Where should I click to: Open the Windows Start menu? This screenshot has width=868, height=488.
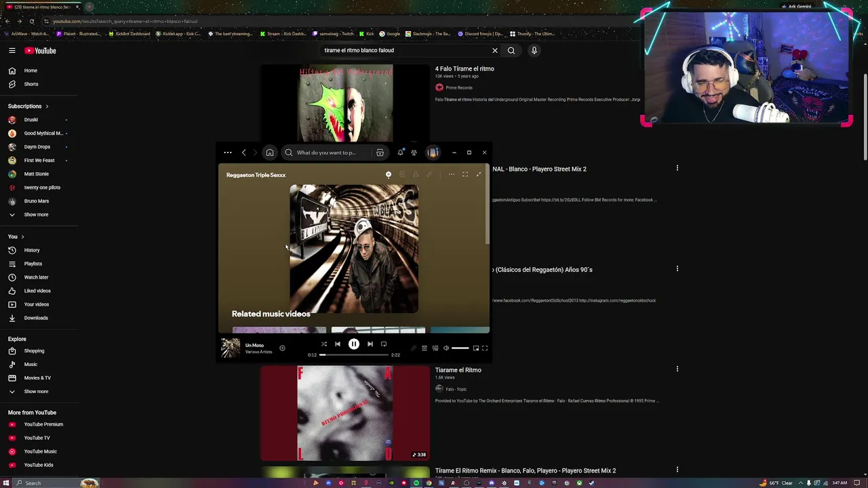coord(6,483)
